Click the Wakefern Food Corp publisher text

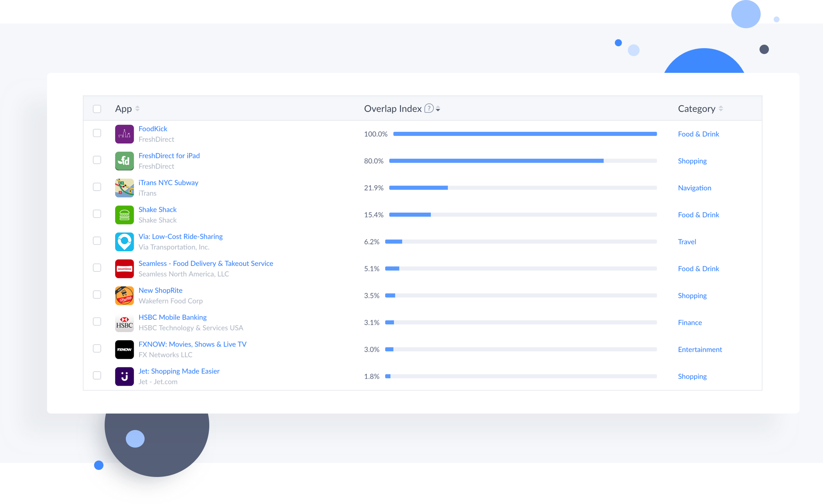pos(170,301)
